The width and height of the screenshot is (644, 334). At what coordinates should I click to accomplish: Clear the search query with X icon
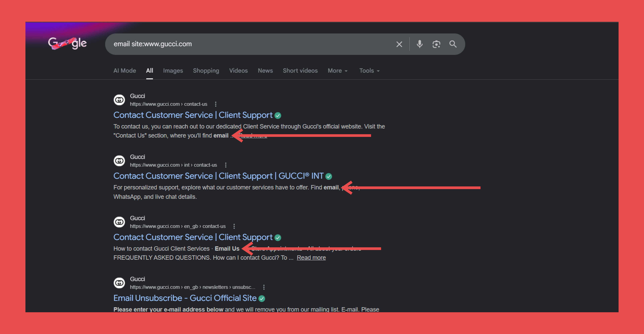(x=399, y=44)
